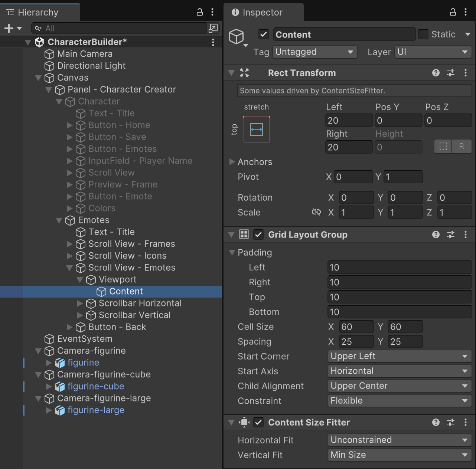Click the blueprint mode button in Rect Transform
The height and width of the screenshot is (469, 476).
coord(443,147)
